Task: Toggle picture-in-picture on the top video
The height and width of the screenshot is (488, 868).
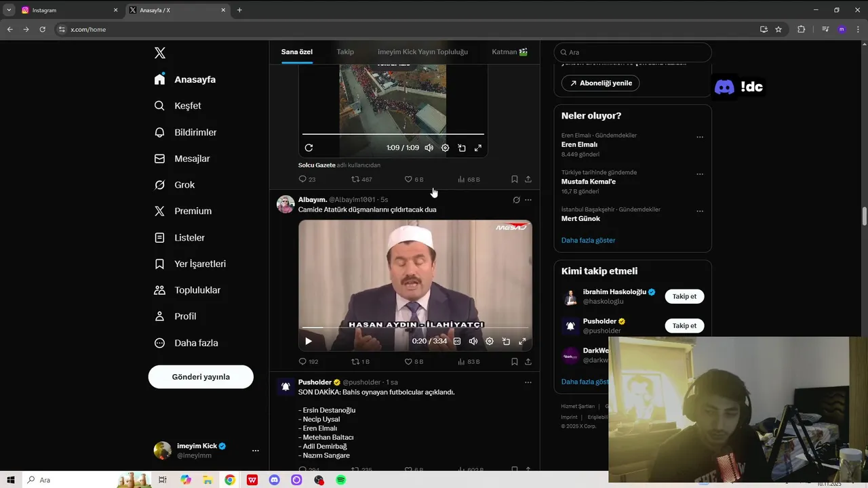Action: [x=461, y=148]
